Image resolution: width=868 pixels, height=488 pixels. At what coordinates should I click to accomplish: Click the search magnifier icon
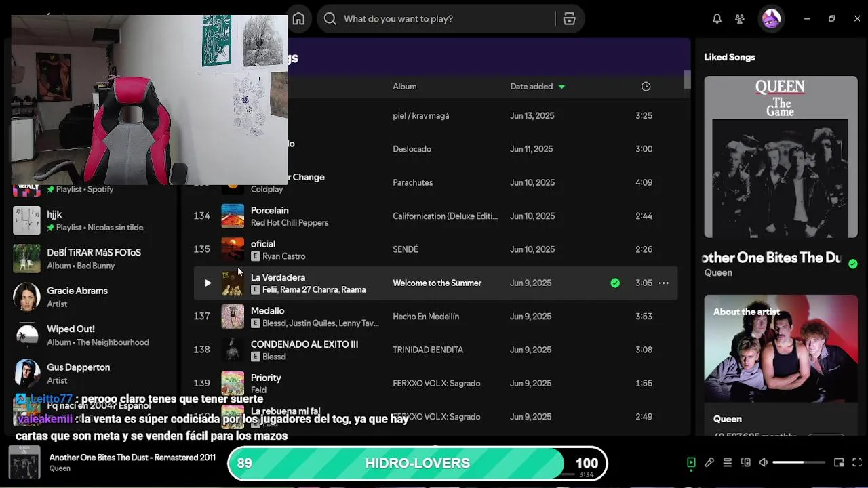coord(330,19)
